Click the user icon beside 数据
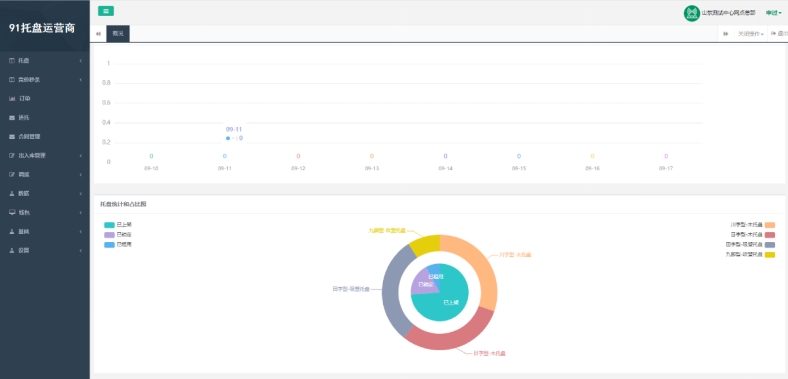788x379 pixels. coord(12,194)
